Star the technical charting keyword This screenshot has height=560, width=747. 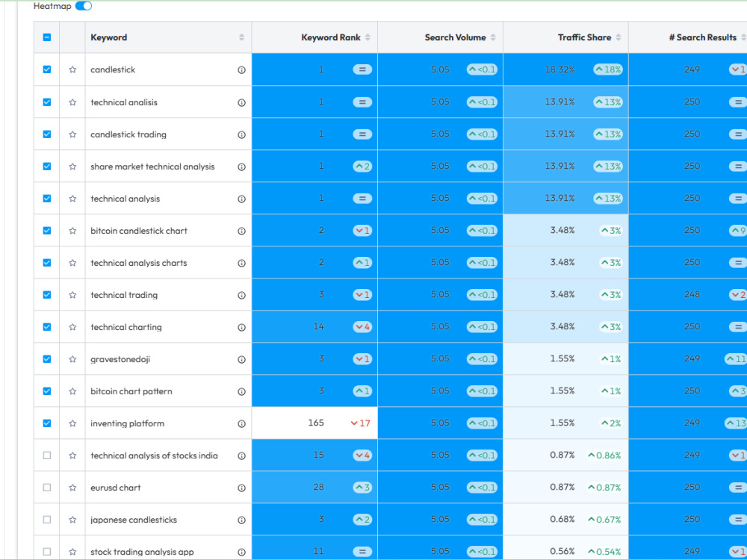[x=72, y=327]
